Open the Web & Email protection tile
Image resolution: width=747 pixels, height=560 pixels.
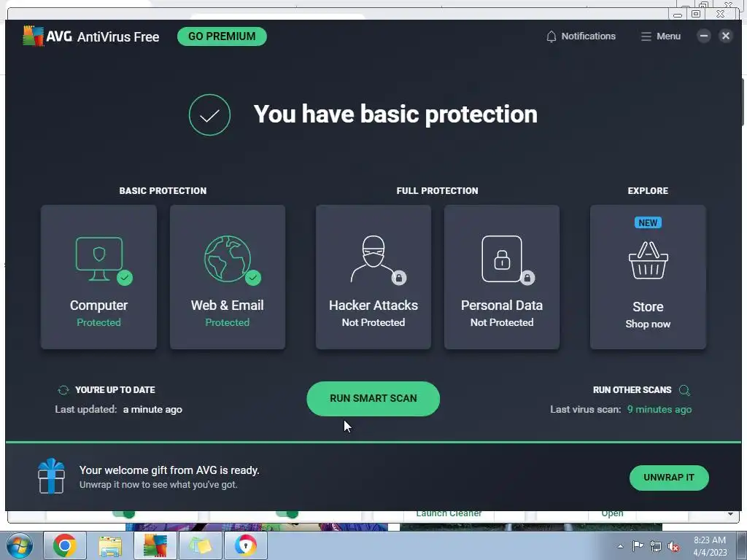coord(228,277)
